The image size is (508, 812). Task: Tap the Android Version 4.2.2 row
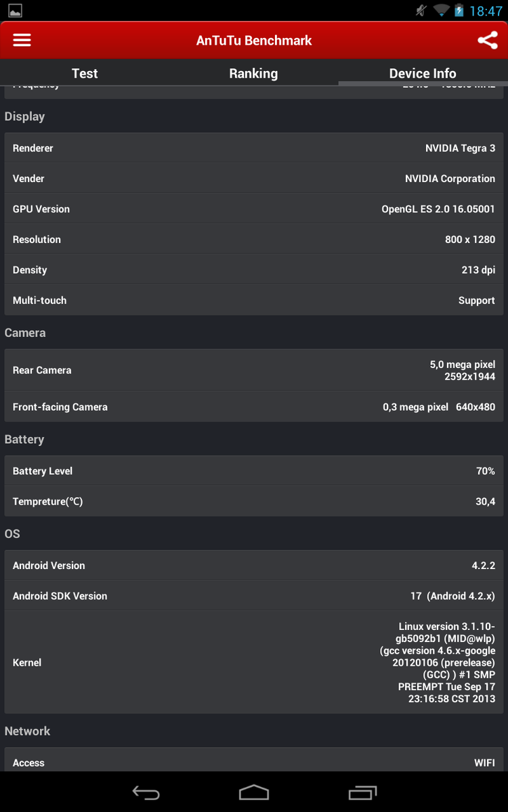tap(254, 566)
